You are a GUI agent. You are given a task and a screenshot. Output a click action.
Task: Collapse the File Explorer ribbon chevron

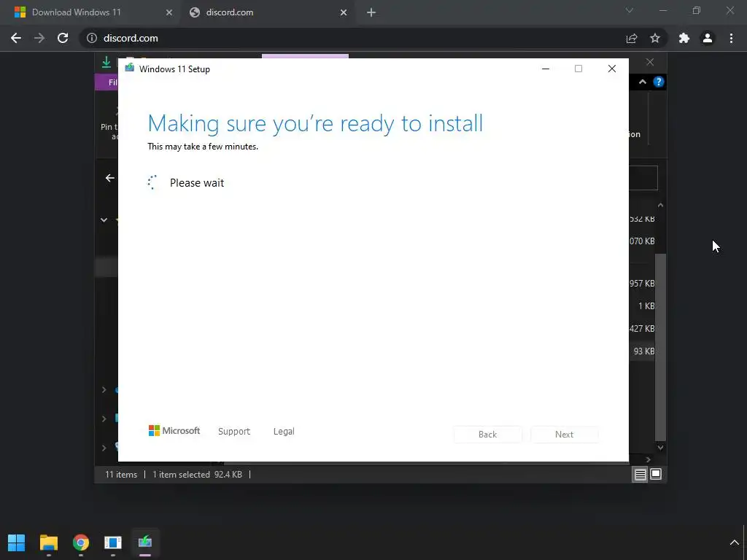(x=643, y=82)
